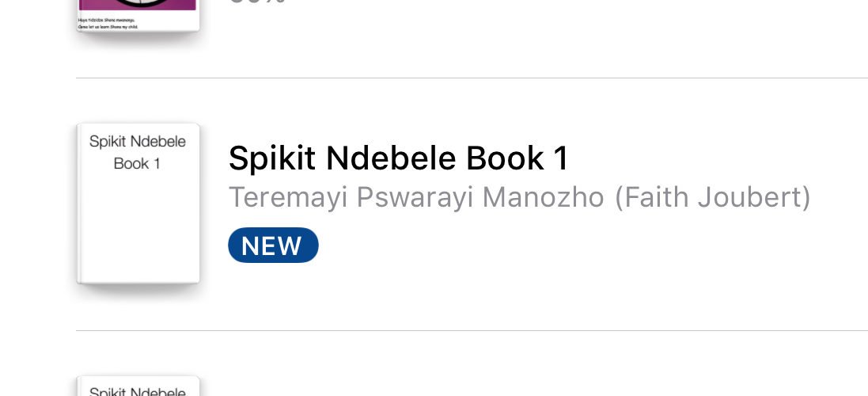868x396 pixels.
Task: Open the partially visible bottom Spikit Ndebele cover
Action: [138, 387]
